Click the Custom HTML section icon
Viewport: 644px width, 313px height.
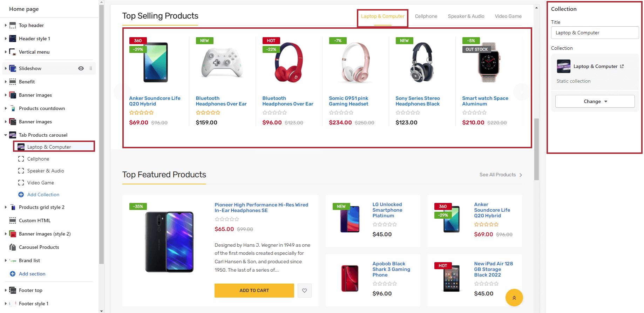coord(13,220)
